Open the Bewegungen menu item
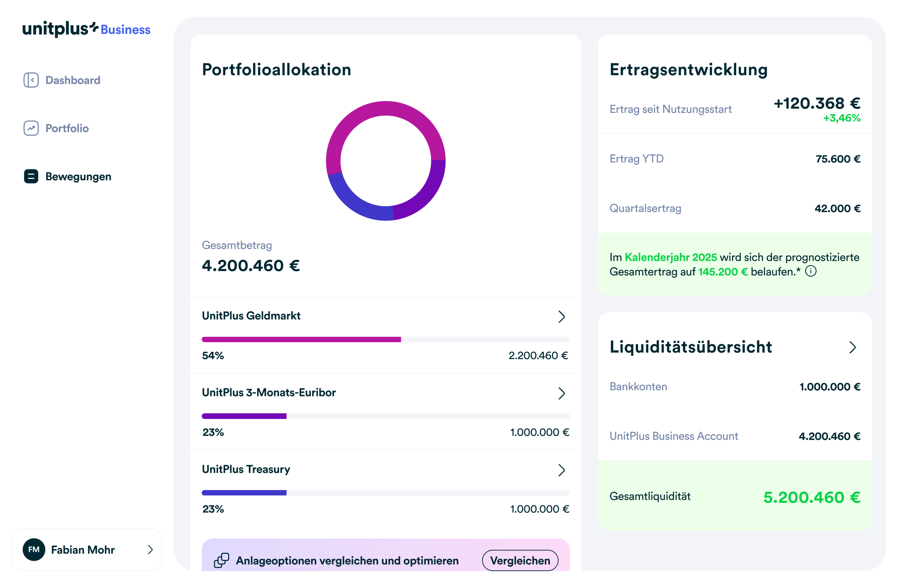This screenshot has height=588, width=903. (x=67, y=176)
